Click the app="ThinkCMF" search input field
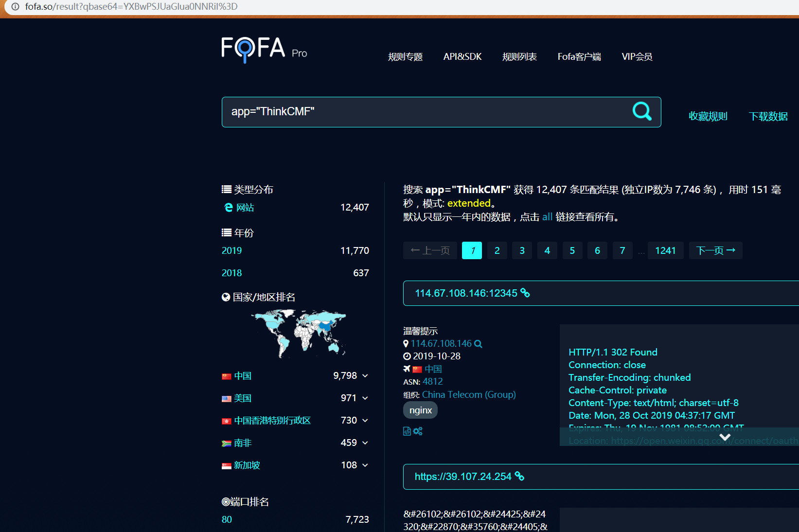Viewport: 799px width, 532px height. (423, 112)
